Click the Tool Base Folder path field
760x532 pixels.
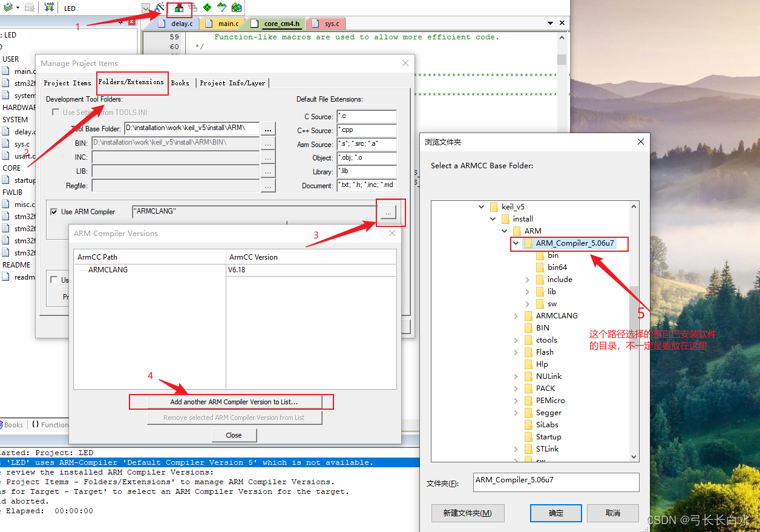coord(191,128)
